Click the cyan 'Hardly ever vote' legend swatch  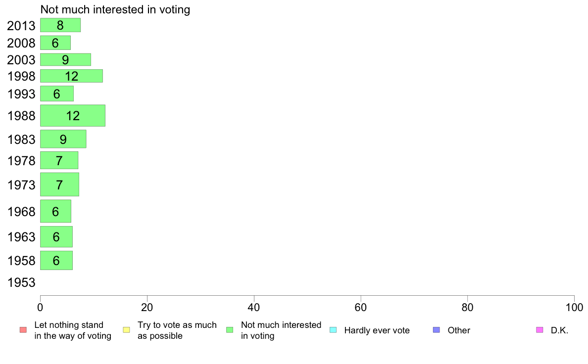point(333,330)
